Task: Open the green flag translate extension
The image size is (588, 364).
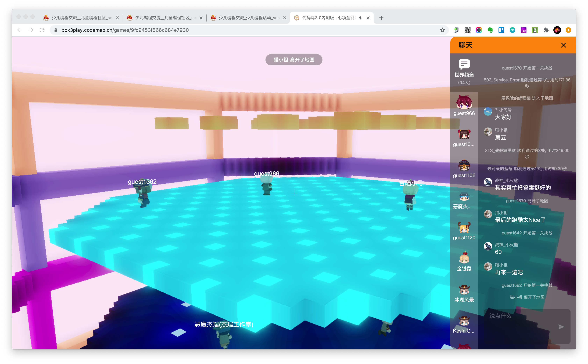Action: point(456,30)
